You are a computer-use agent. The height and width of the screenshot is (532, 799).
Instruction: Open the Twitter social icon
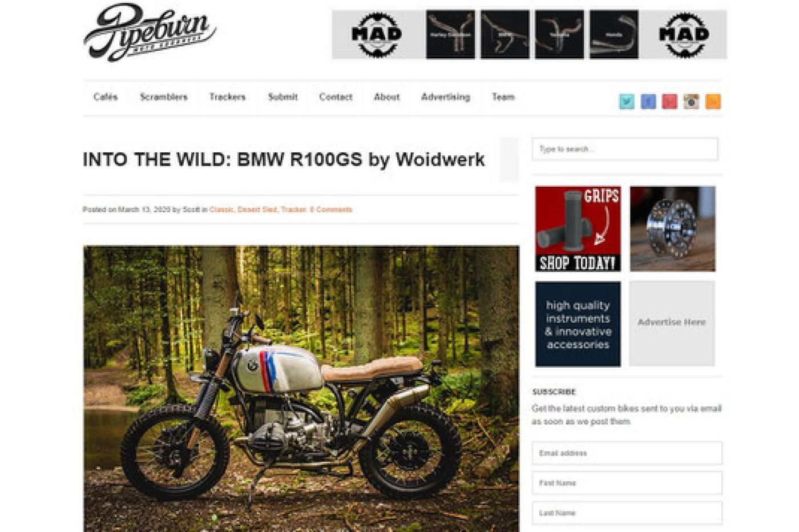point(627,102)
